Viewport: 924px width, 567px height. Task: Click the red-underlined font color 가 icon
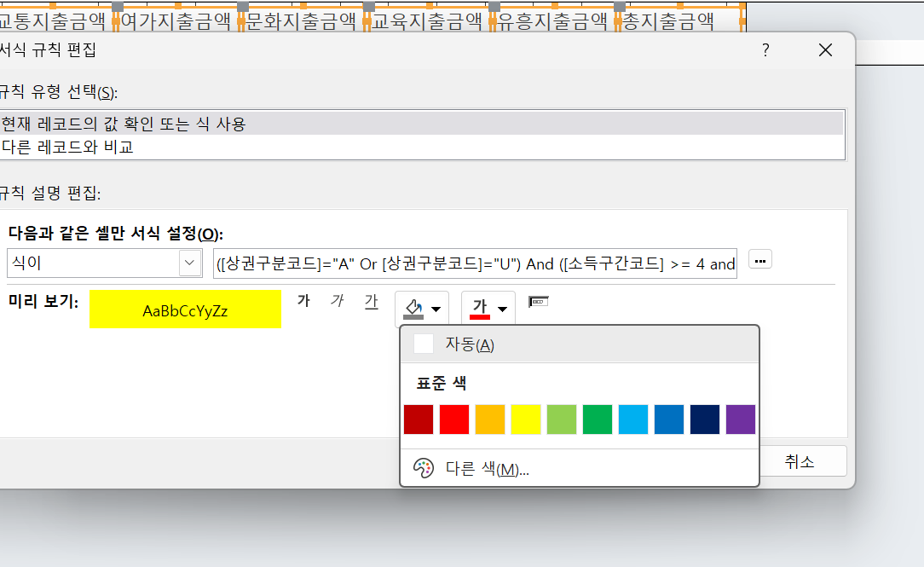[x=480, y=308]
